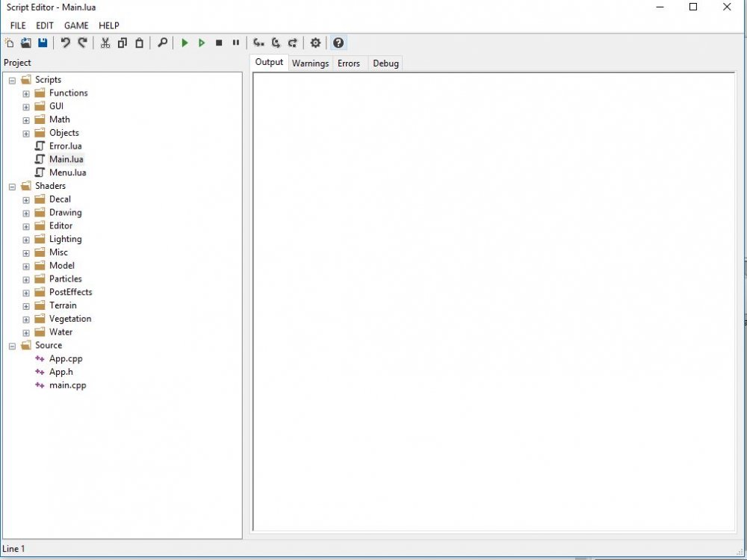Switch to the Output tab
This screenshot has height=560, width=747.
269,63
